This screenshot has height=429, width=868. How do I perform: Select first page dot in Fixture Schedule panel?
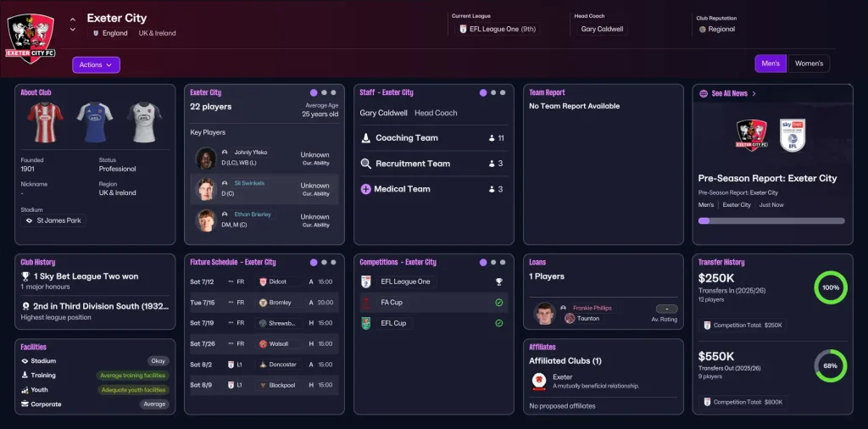[314, 262]
